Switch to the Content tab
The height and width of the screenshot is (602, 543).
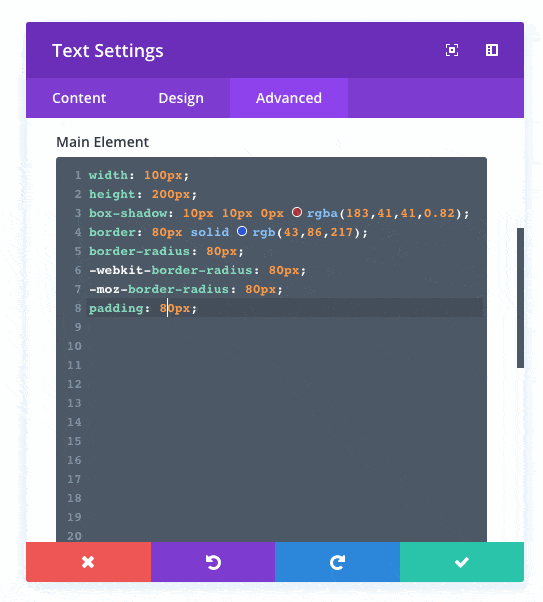click(x=79, y=98)
